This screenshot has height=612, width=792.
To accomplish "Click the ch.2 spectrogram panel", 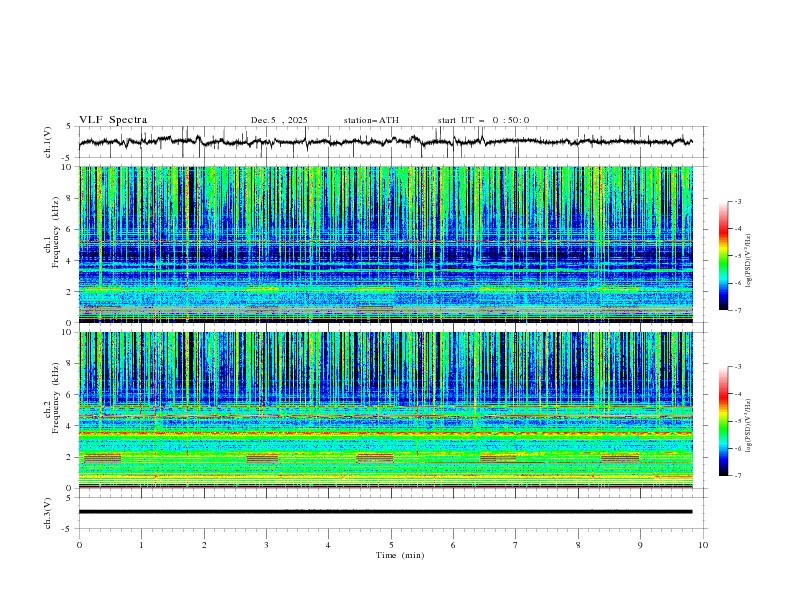I will (385, 410).
